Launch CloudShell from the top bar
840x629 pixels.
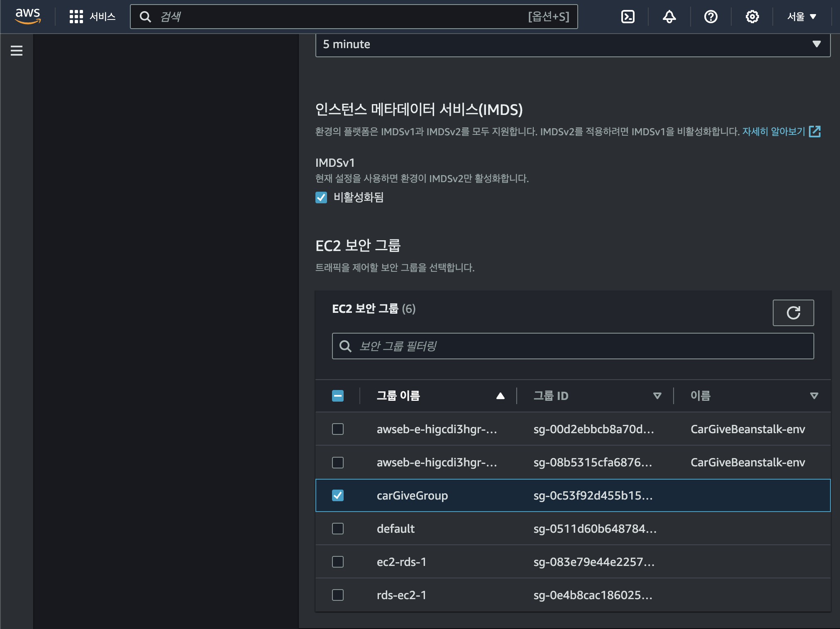coord(628,17)
